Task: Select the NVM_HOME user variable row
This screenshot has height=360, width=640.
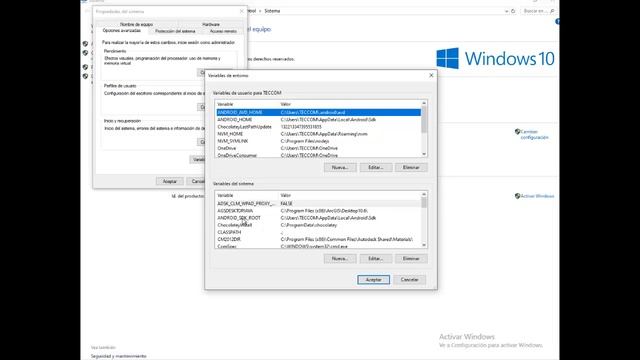Action: click(318, 134)
